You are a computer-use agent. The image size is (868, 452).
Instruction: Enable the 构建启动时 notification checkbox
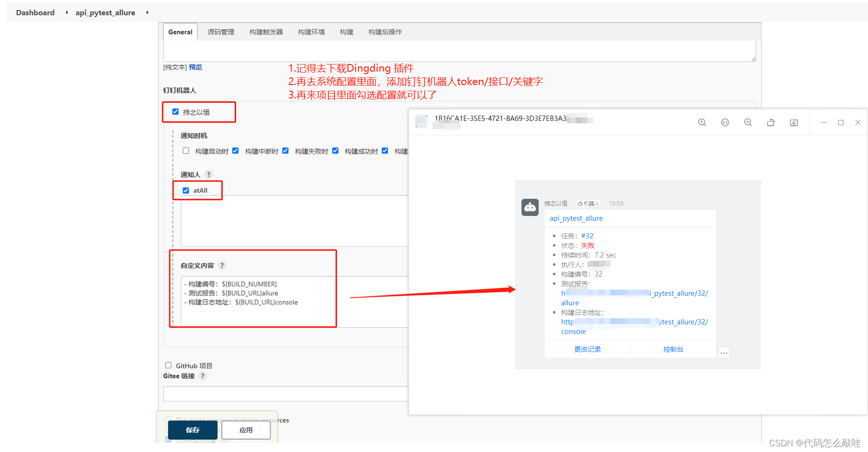(x=186, y=151)
